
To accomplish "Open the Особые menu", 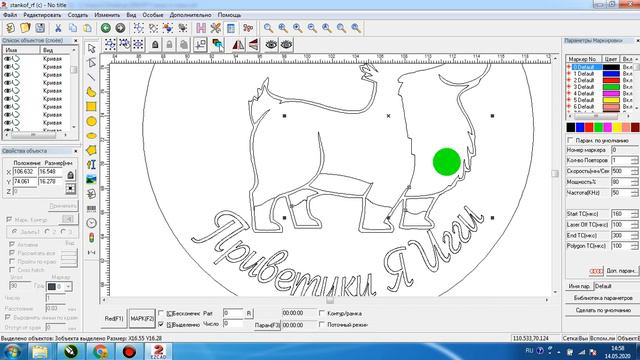I will coord(153,15).
